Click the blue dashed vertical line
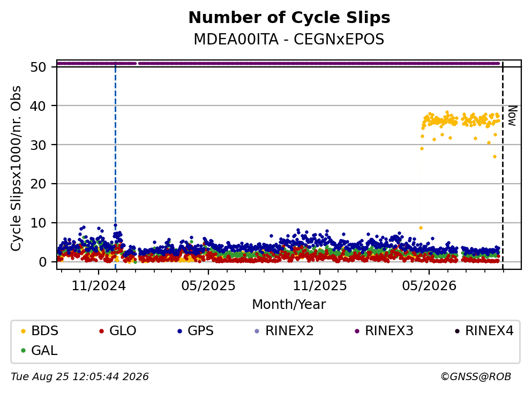This screenshot has height=393, width=532. [x=115, y=165]
